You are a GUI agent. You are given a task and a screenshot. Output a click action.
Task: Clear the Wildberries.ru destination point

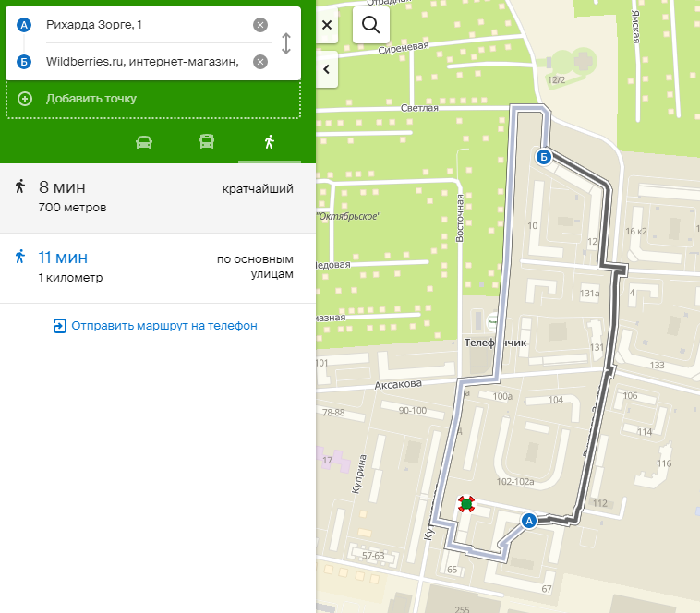coord(260,62)
